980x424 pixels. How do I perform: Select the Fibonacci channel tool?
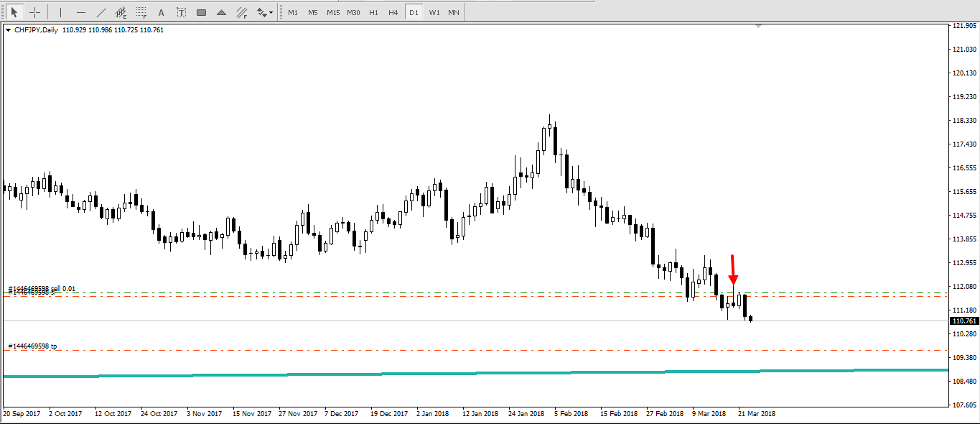point(241,12)
